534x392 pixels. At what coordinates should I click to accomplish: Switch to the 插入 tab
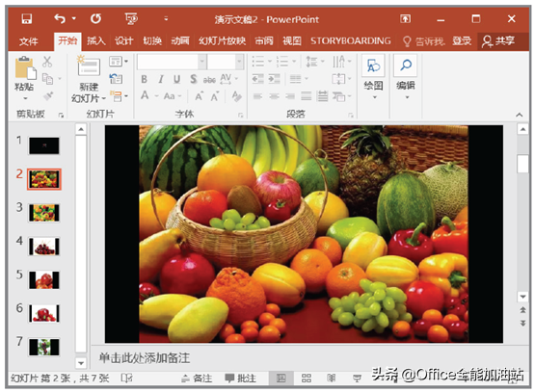click(96, 41)
